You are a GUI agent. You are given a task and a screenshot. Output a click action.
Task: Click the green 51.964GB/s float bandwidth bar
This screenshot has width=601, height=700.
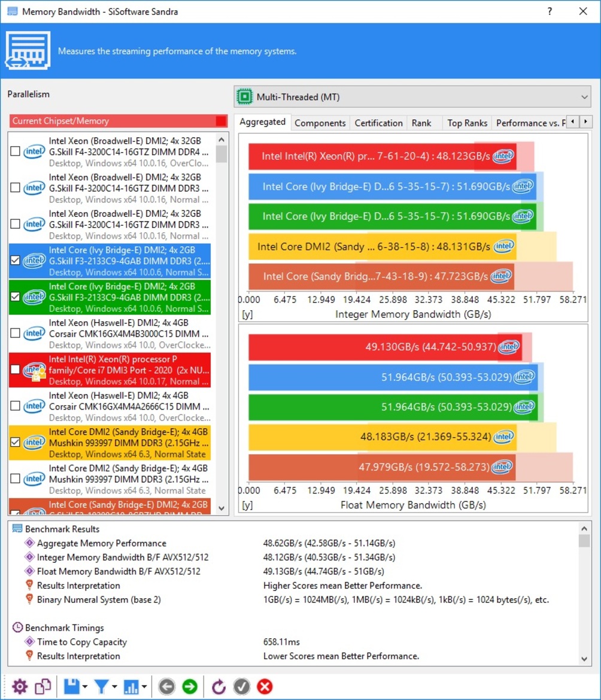393,407
